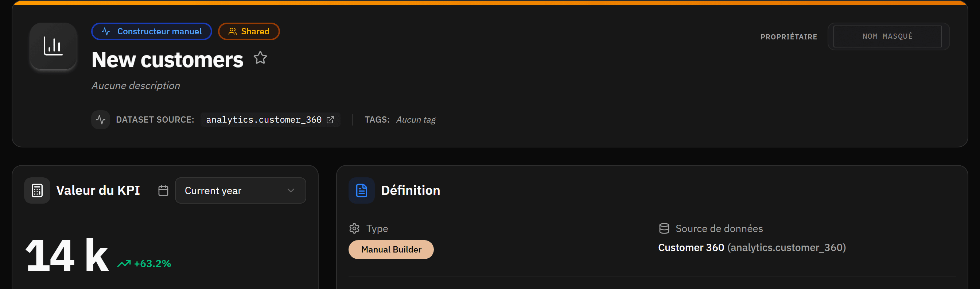
Task: Click the gear icon beside Type
Action: point(354,228)
